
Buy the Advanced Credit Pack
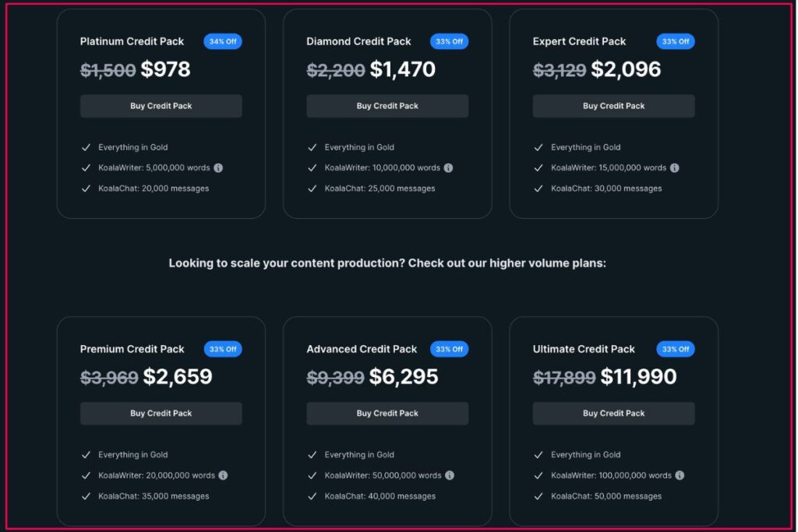click(x=387, y=414)
